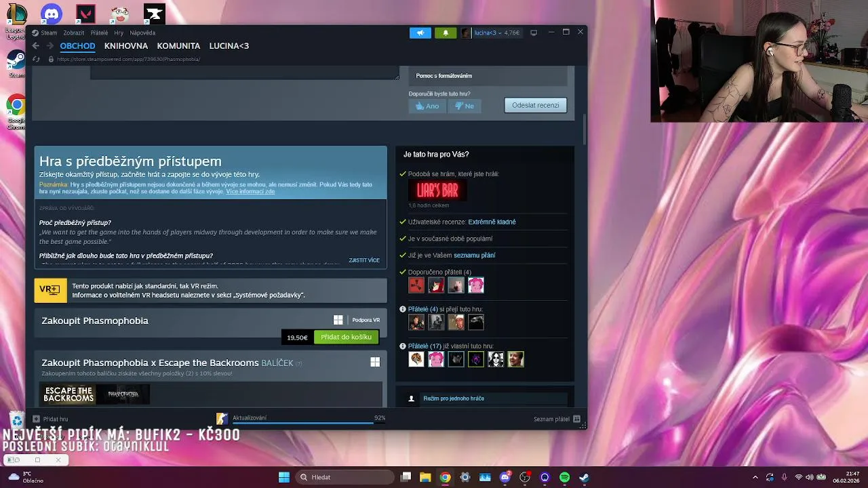Click the review text area
The height and width of the screenshot is (488, 868).
pyautogui.click(x=245, y=73)
